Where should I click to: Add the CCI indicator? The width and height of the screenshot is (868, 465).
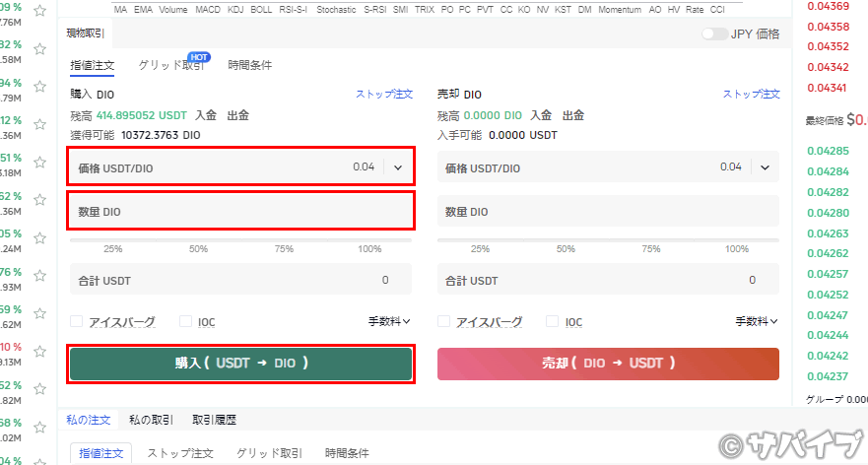tap(717, 10)
